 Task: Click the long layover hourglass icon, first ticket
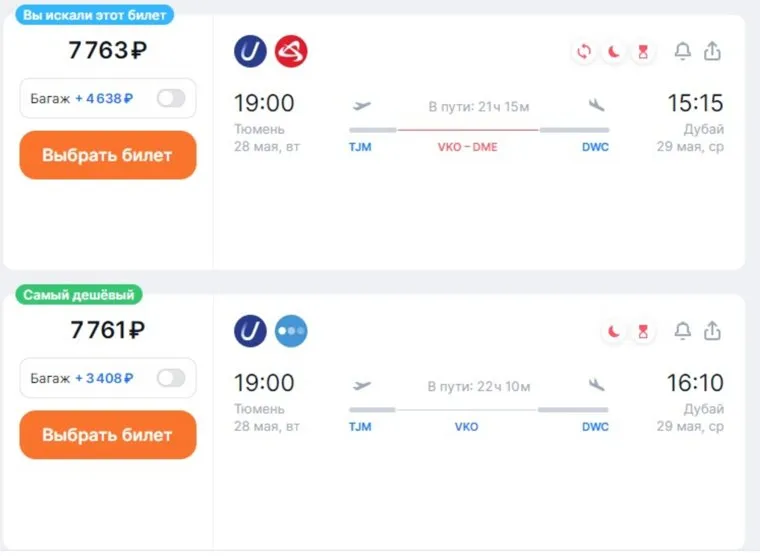(x=643, y=52)
